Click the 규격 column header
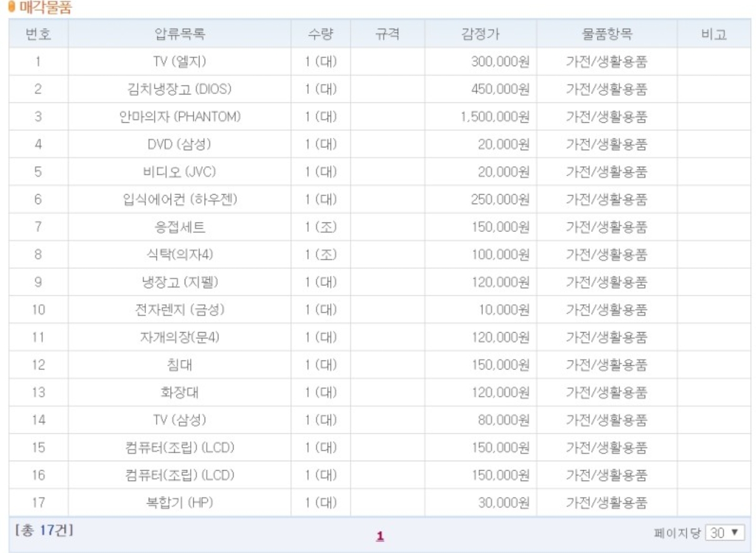 click(387, 34)
